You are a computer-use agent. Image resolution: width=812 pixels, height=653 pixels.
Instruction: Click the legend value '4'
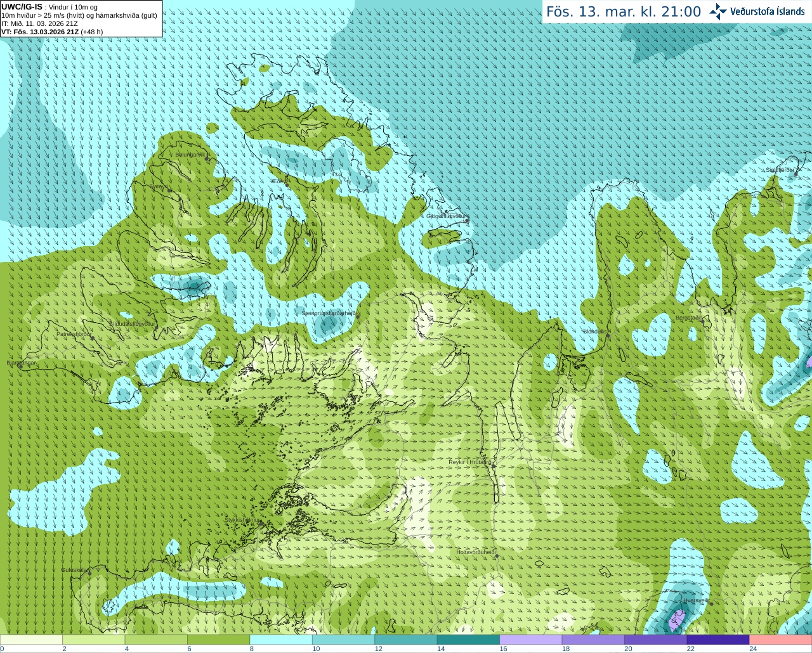tap(127, 649)
